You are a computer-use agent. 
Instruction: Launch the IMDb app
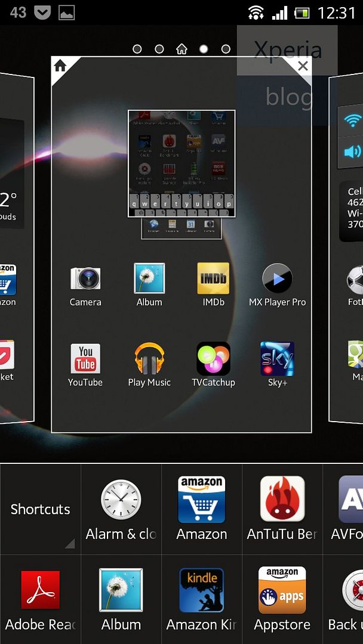click(213, 286)
